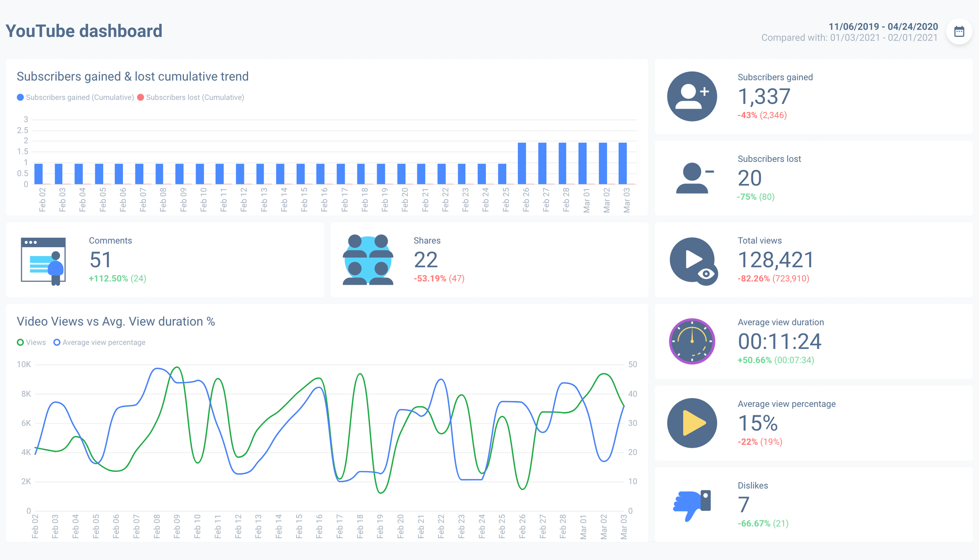Image resolution: width=979 pixels, height=560 pixels.
Task: Open the calendar date picker icon
Action: tap(959, 31)
